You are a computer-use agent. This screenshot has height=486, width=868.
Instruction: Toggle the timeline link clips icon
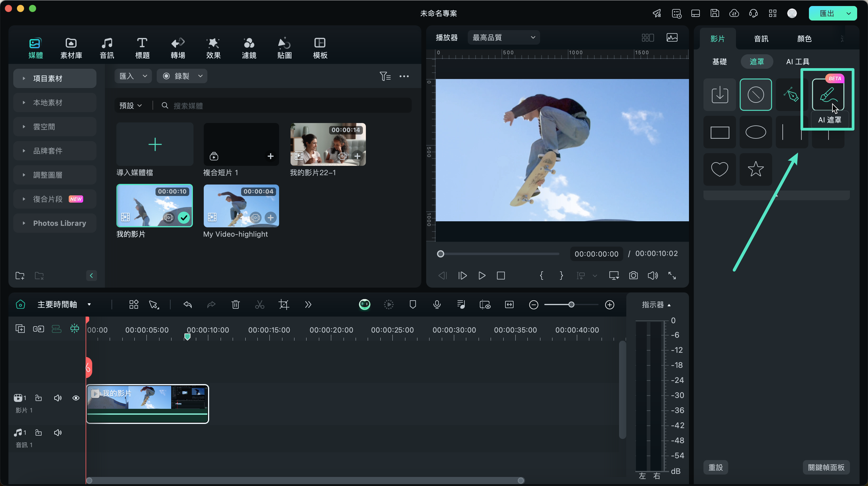(x=38, y=329)
